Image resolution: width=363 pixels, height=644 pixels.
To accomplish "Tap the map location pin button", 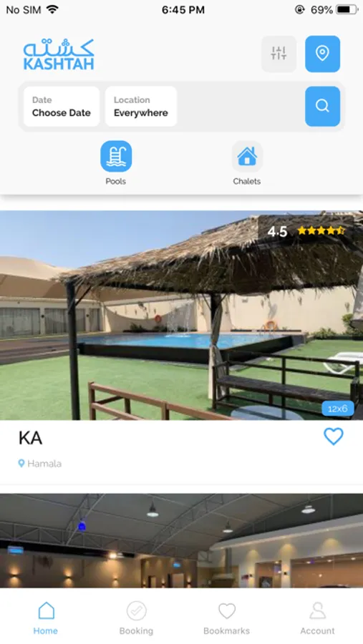I will point(322,54).
